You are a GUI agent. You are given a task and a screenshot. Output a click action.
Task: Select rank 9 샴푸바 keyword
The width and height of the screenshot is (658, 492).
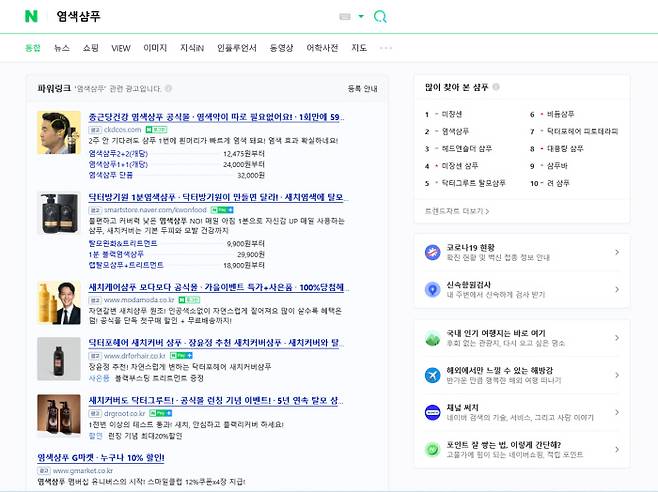pos(557,166)
